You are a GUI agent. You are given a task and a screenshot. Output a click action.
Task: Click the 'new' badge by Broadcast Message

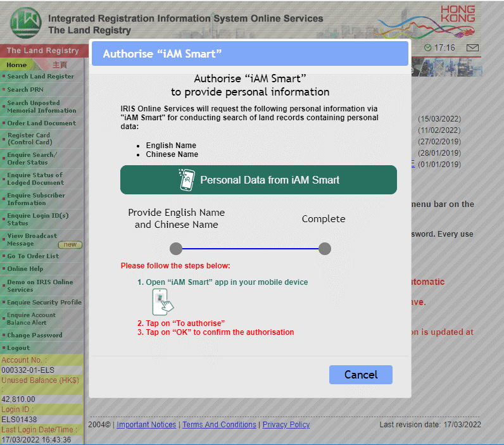coord(70,245)
